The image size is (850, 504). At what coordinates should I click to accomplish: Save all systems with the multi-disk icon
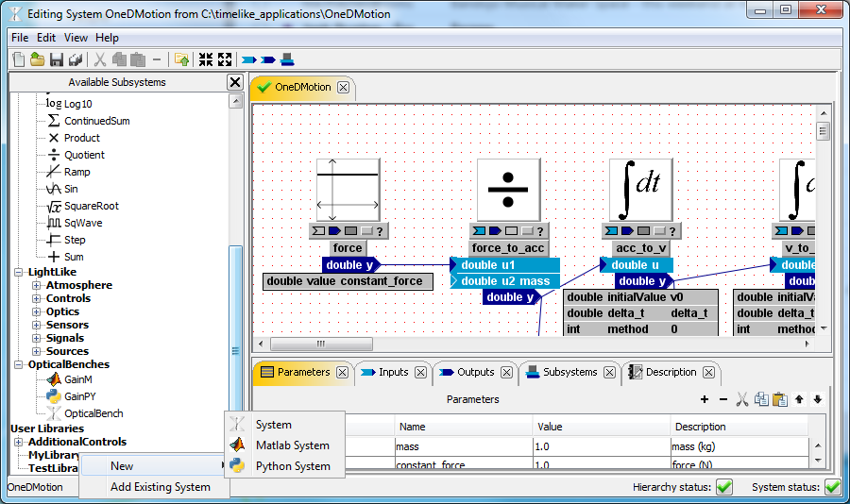(76, 59)
